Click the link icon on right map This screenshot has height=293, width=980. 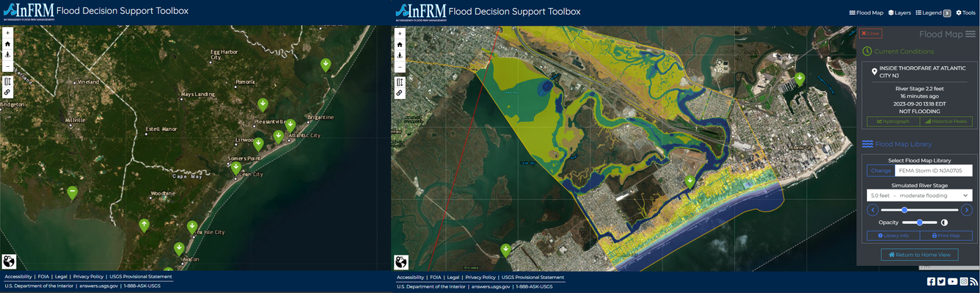tap(400, 93)
